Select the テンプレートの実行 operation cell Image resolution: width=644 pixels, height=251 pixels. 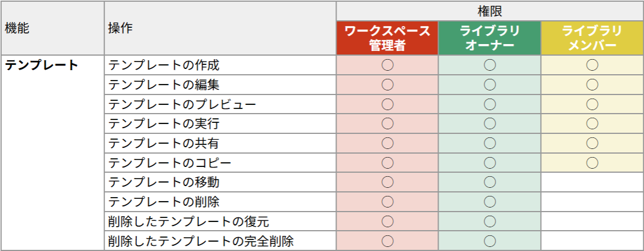pos(164,123)
